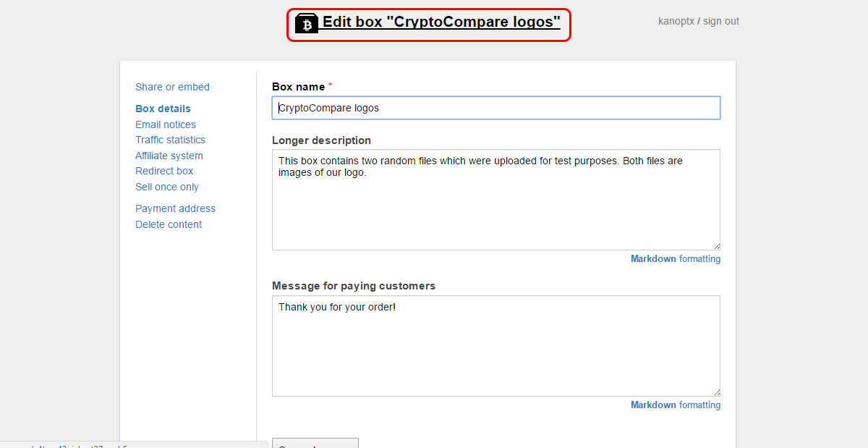Focus the Box name input field
Viewport: 868px width, 448px height.
tap(496, 108)
